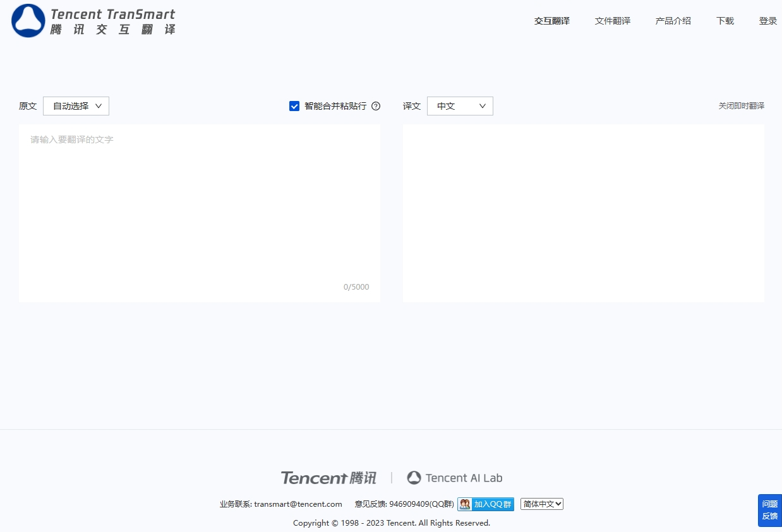This screenshot has height=532, width=782.
Task: Open the blue 问题反馈 feedback button
Action: click(x=769, y=510)
